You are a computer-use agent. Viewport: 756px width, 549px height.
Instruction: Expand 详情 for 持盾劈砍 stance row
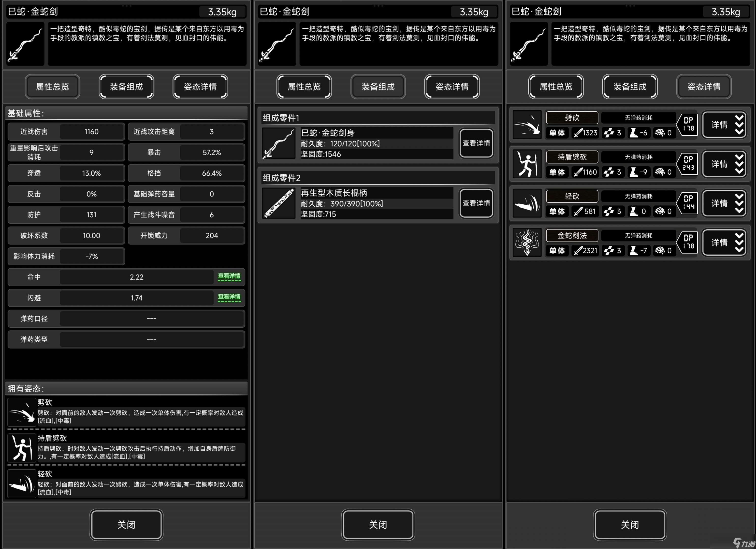[724, 164]
